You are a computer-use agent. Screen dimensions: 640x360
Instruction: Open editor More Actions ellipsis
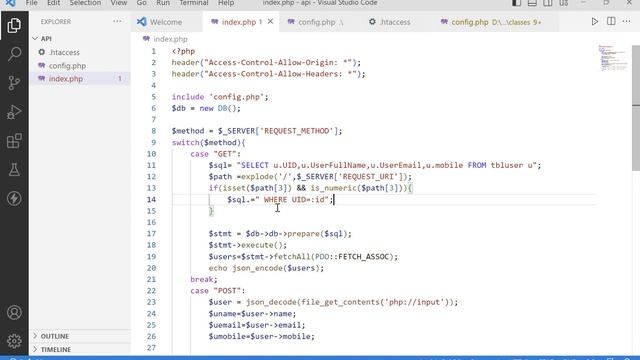(x=627, y=22)
